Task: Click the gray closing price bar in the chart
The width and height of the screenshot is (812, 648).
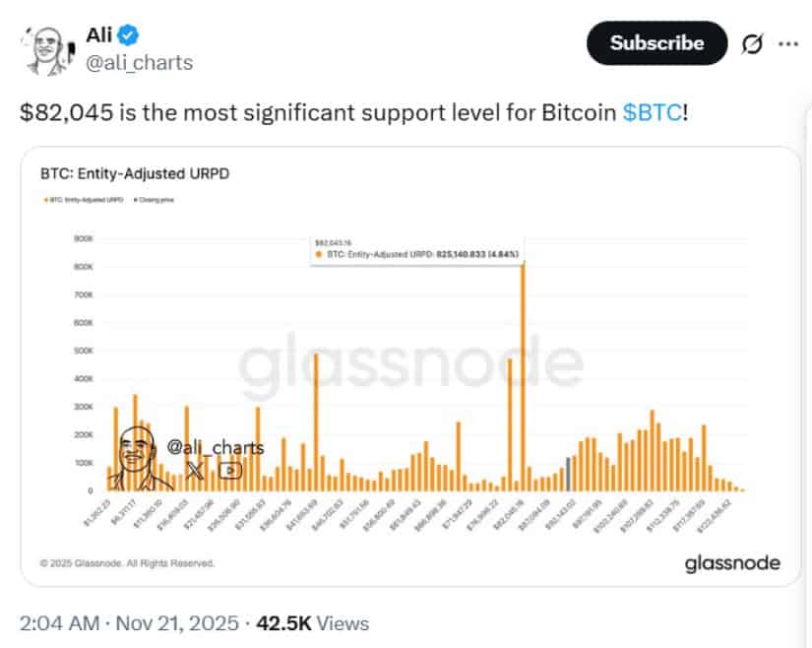Action: pyautogui.click(x=568, y=474)
